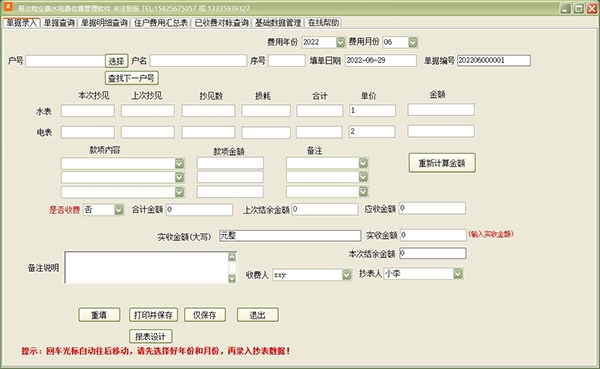
Task: Click the 选择 button next to 户号
Action: 116,61
